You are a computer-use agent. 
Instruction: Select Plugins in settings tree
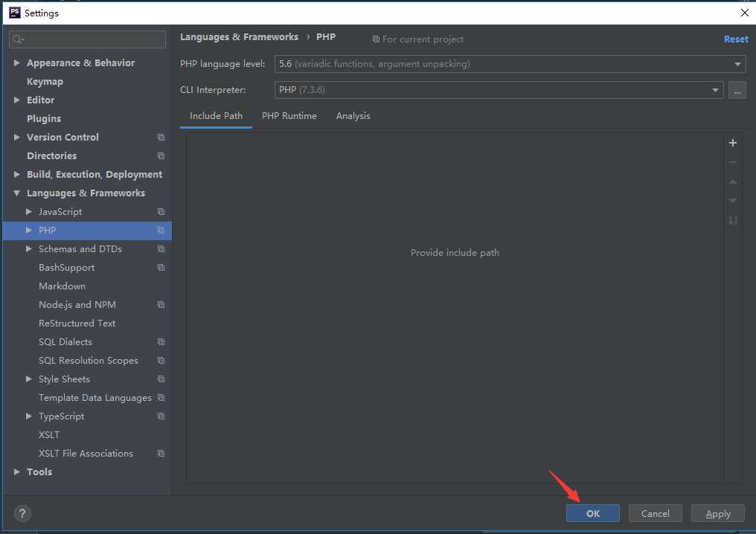44,118
